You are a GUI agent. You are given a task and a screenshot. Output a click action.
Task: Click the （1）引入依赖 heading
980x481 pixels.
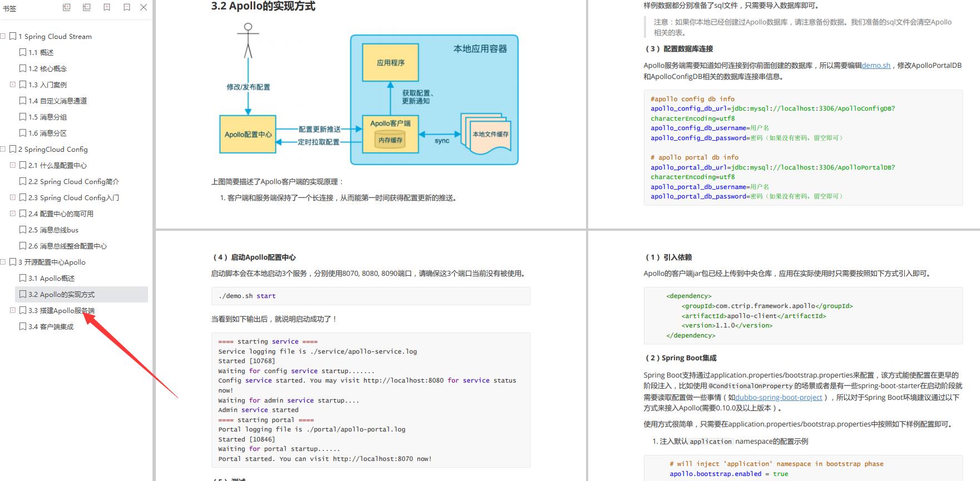pos(668,257)
